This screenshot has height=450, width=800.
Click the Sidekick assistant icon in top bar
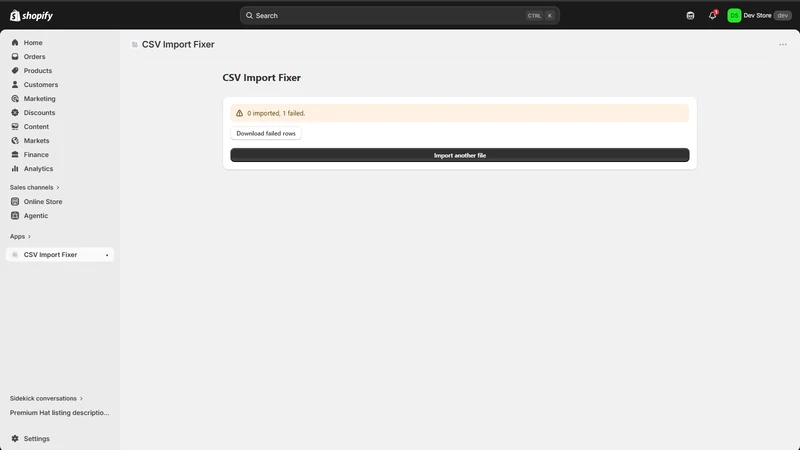pos(690,16)
